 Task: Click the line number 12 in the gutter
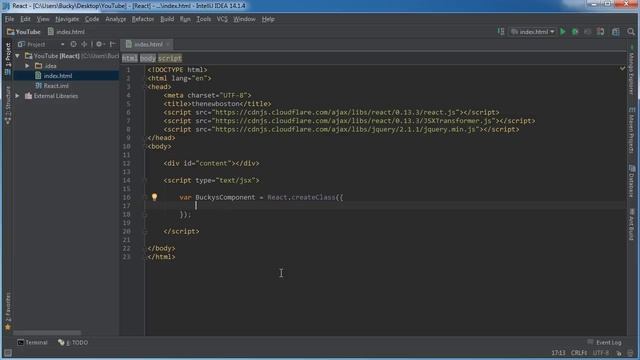click(127, 163)
